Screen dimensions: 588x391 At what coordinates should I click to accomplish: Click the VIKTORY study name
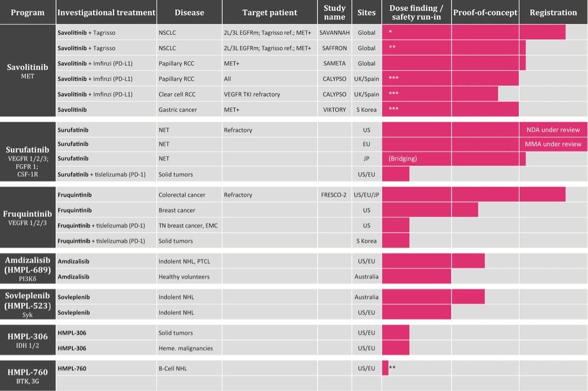[x=334, y=110]
